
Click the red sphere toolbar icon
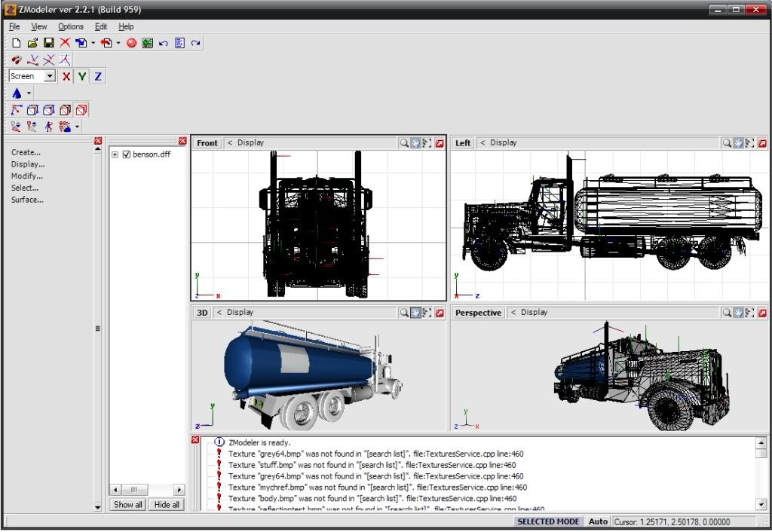click(131, 43)
